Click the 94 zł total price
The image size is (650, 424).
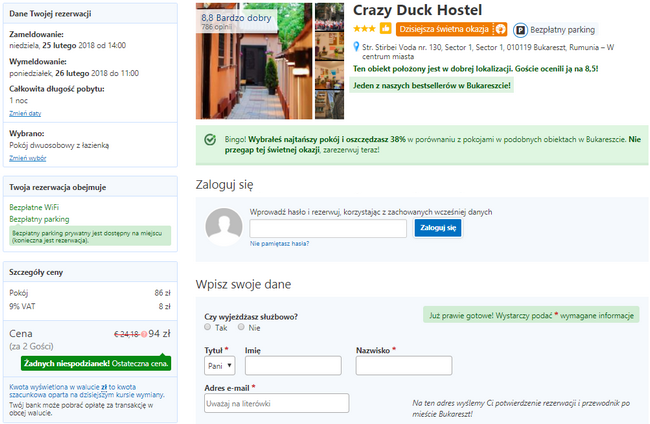(159, 334)
